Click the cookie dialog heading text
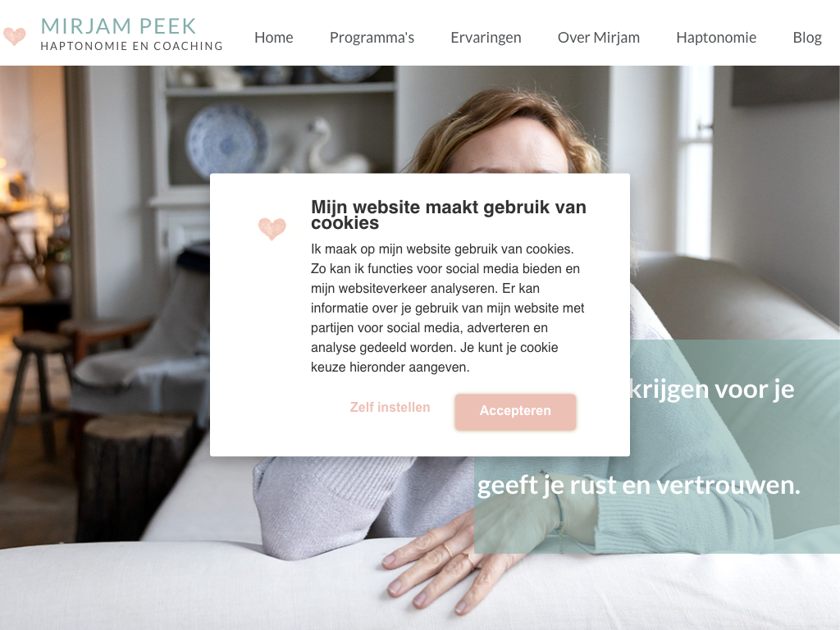840x630 pixels. (x=449, y=215)
